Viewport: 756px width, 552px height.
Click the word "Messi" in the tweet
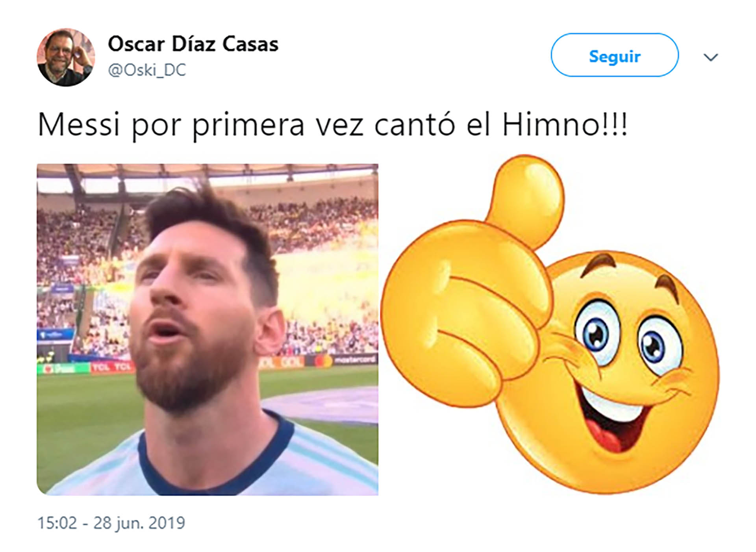pos(78,125)
